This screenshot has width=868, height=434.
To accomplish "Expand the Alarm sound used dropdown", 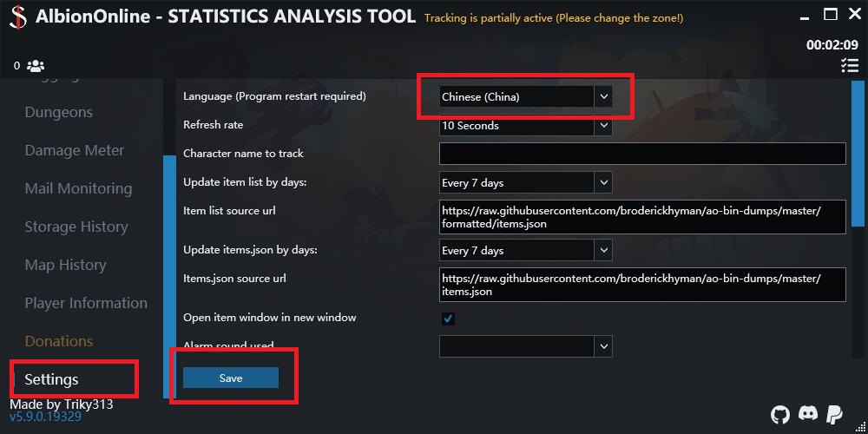I will pyautogui.click(x=525, y=346).
